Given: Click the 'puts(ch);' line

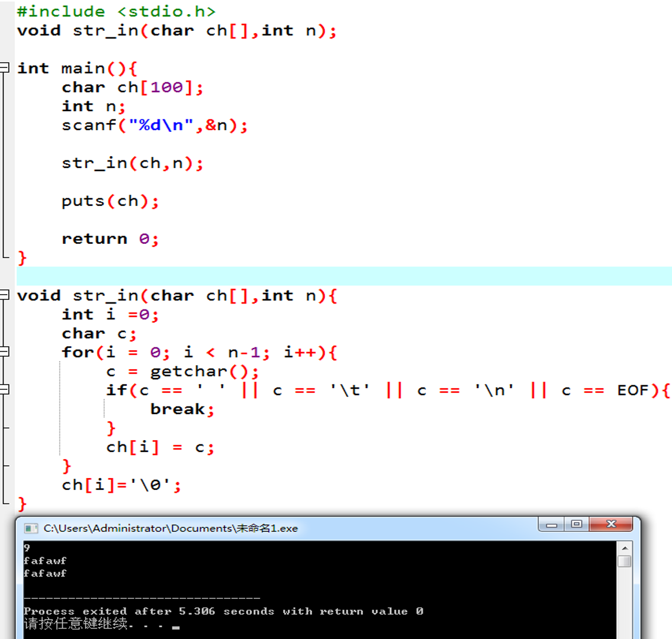Looking at the screenshot, I should pos(110,201).
